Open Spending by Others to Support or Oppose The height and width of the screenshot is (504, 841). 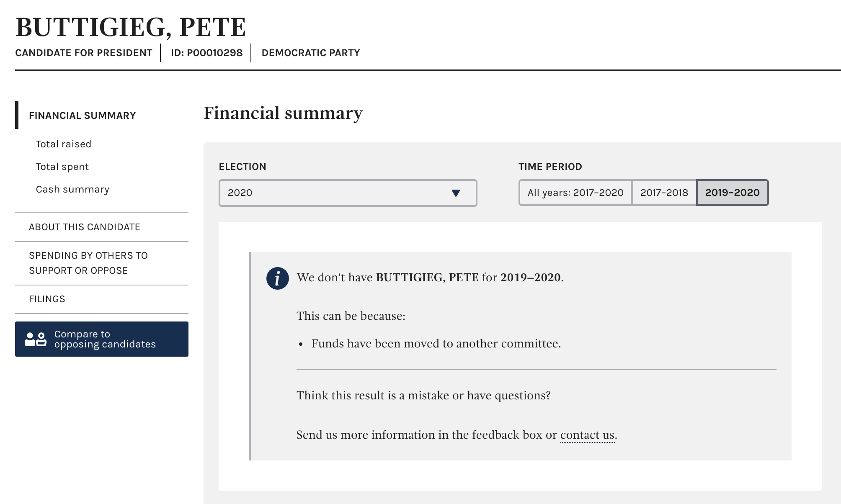88,263
